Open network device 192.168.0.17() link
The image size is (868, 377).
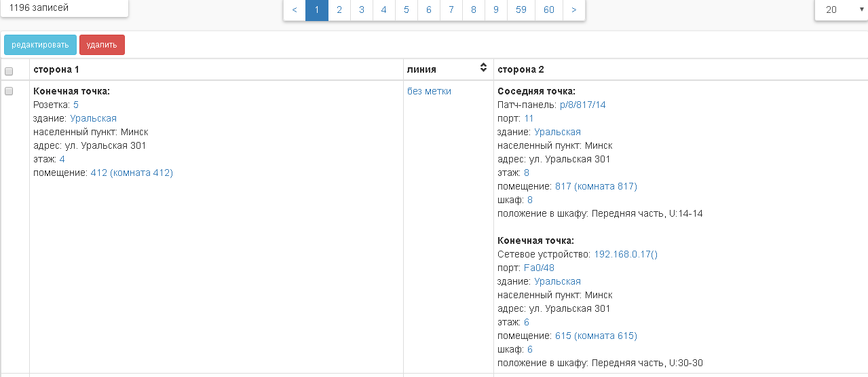(626, 255)
